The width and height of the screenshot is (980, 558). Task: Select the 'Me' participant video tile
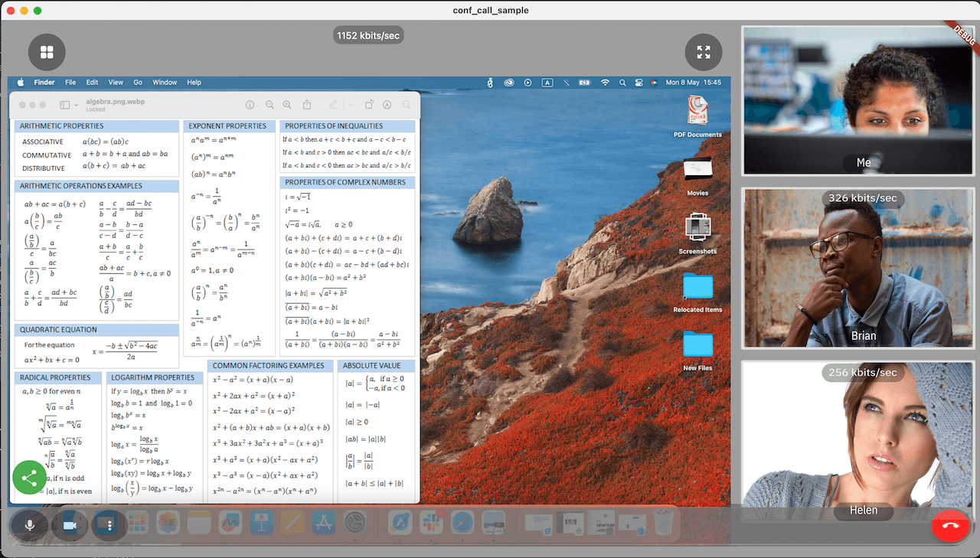(858, 101)
